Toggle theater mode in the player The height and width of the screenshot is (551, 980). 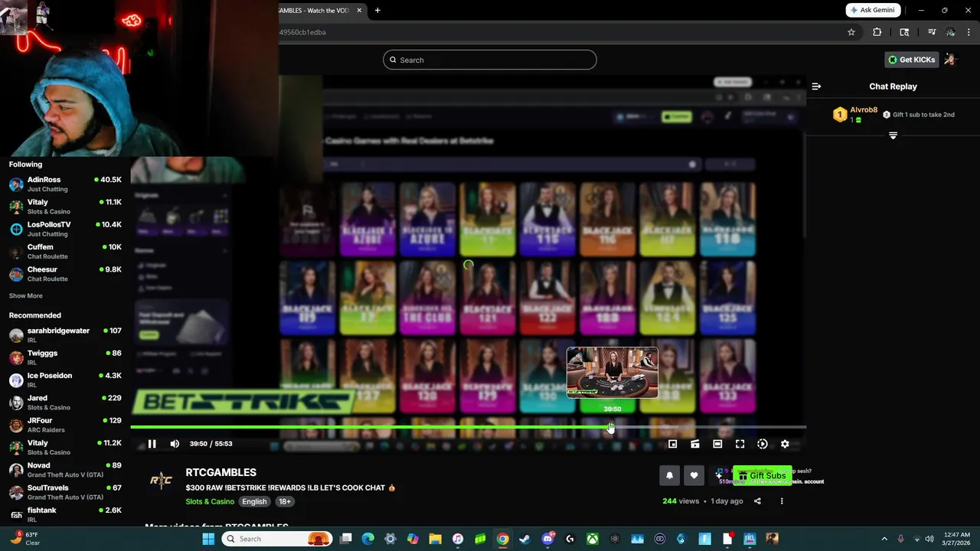717,444
